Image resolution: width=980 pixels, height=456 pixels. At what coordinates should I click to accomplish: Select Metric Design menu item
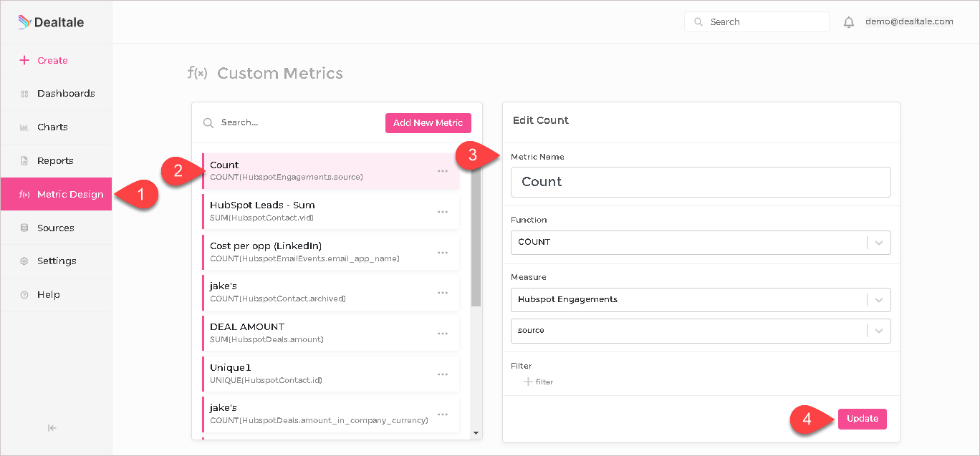(x=56, y=194)
